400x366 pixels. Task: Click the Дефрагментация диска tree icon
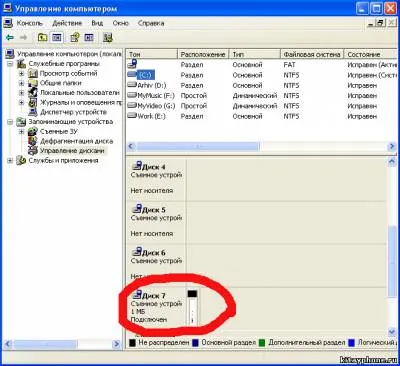(33, 141)
